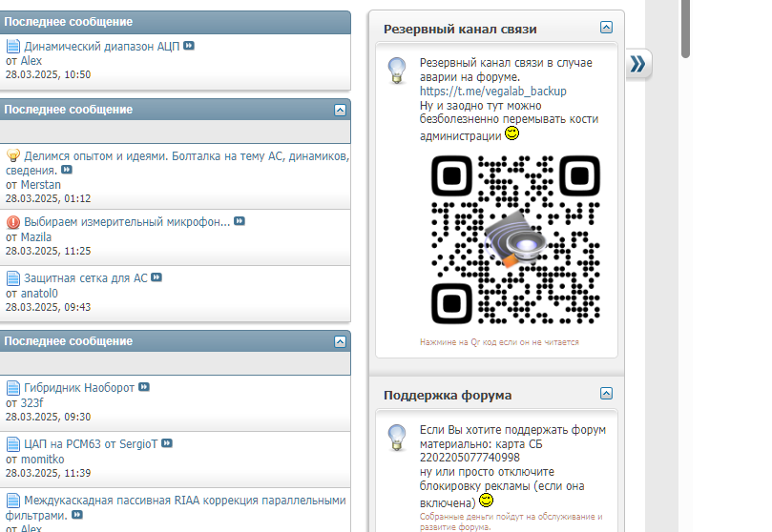
Task: Click lightbulb icon beside Делимся опытом и идеями
Action: pyautogui.click(x=13, y=155)
